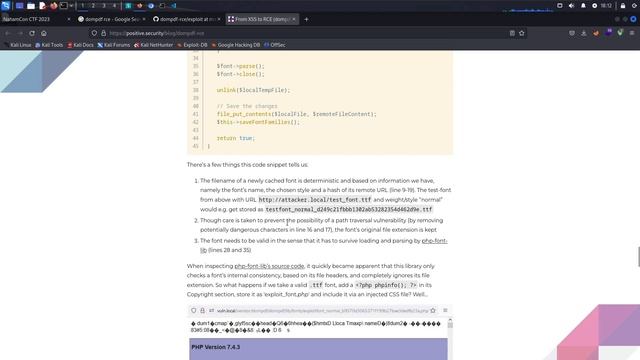The height and width of the screenshot is (360, 640).
Task: Open the green extension icon in toolbar
Action: coord(620,33)
